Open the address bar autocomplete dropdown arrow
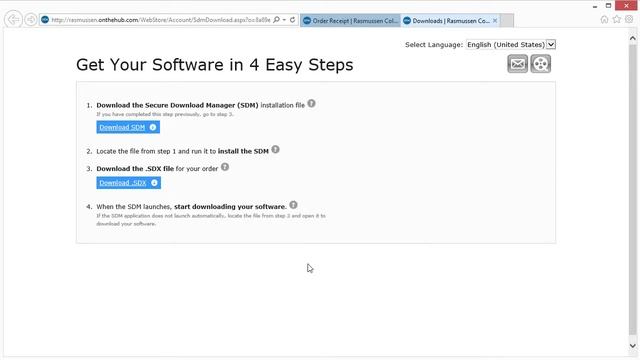The width and height of the screenshot is (640, 360). pos(284,20)
